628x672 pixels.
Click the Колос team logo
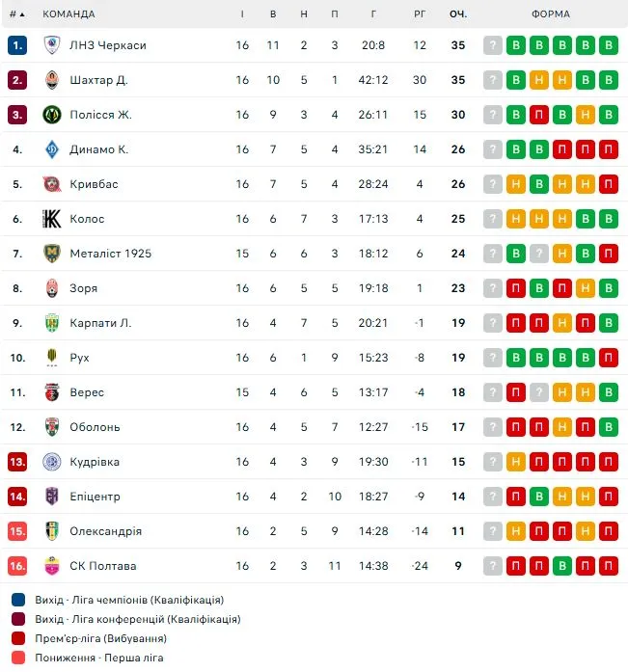[52, 219]
